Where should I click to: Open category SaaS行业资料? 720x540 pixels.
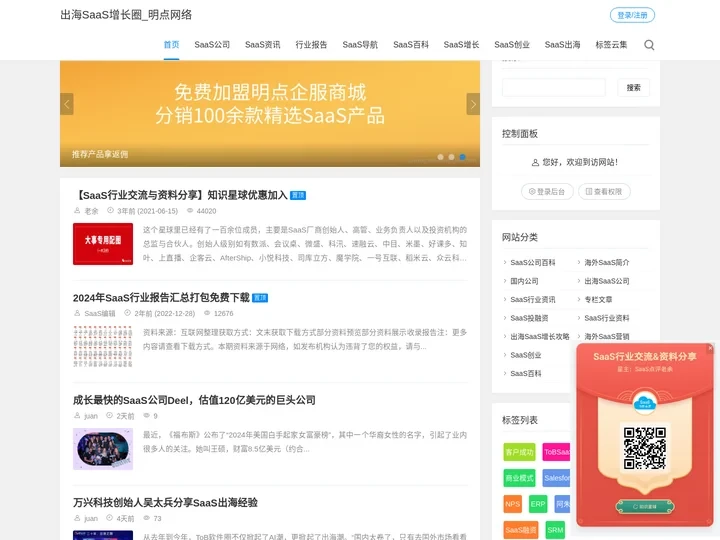(607, 318)
